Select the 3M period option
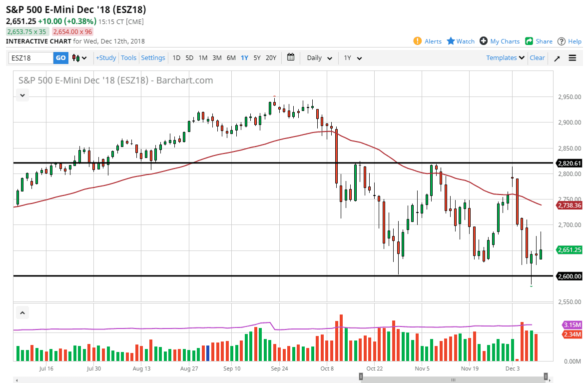Viewport: 588px width, 383px height. pyautogui.click(x=217, y=58)
